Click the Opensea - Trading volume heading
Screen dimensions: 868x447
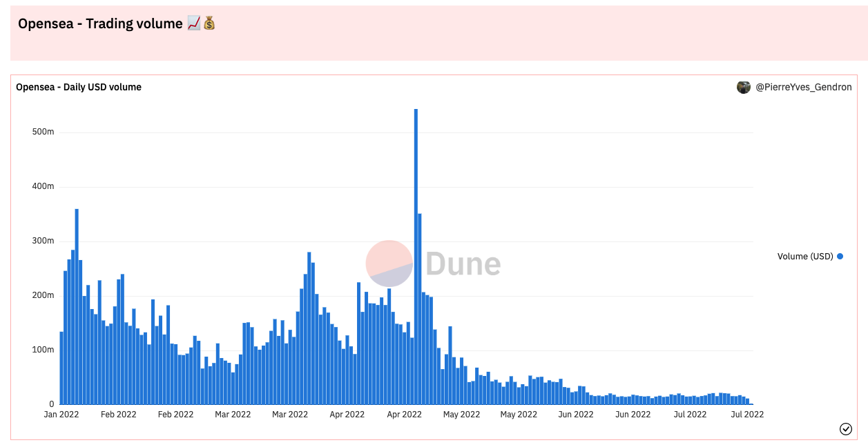(100, 23)
